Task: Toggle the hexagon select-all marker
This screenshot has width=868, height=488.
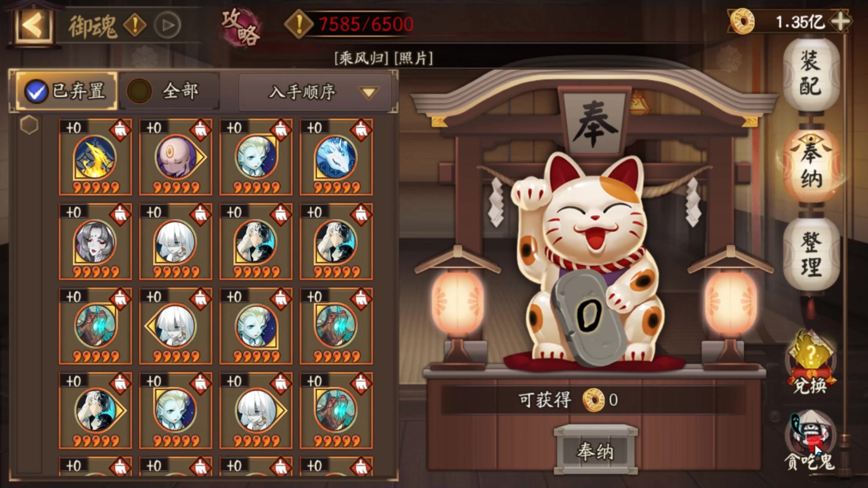Action: tap(29, 125)
